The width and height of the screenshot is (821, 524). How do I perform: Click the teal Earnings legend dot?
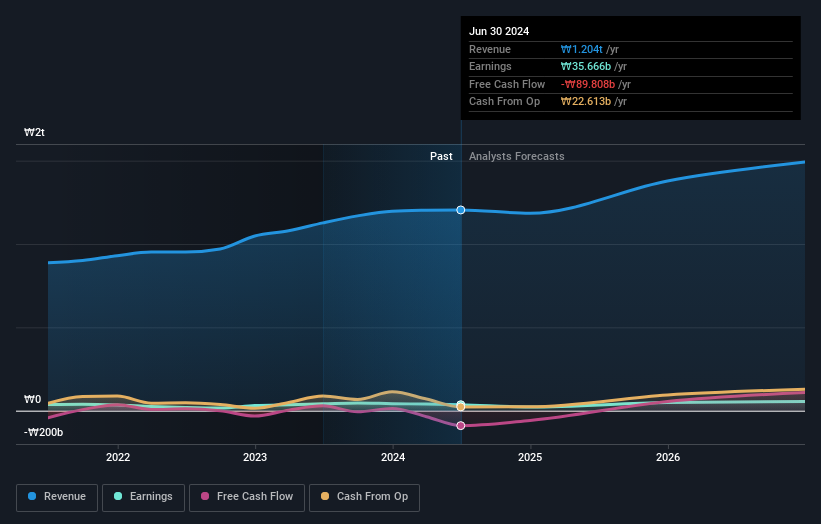click(x=118, y=496)
